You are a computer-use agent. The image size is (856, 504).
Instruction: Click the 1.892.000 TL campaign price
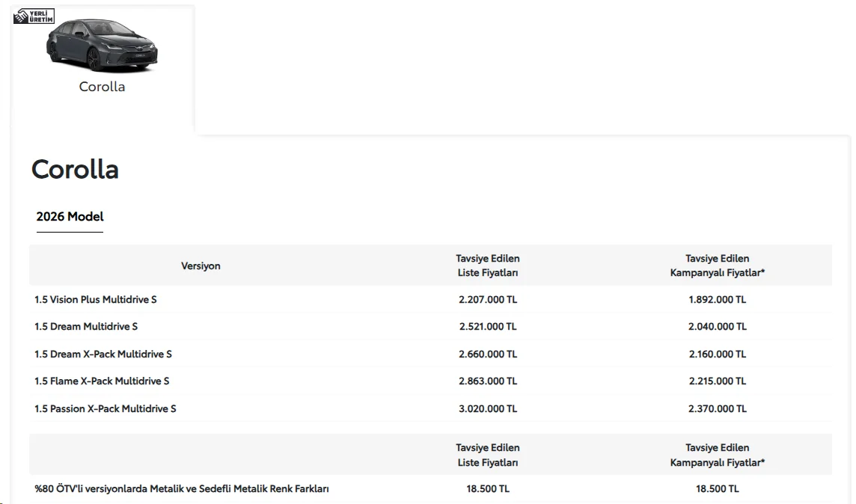point(718,299)
